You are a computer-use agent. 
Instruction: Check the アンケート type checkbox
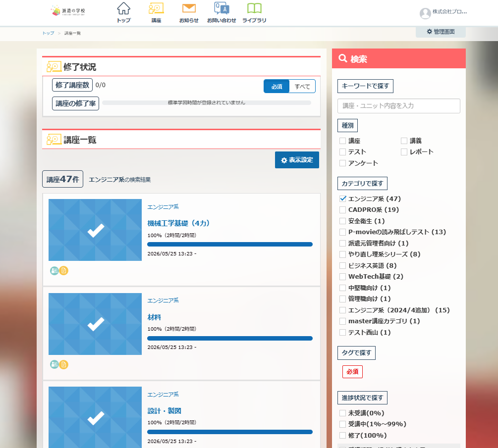click(342, 163)
